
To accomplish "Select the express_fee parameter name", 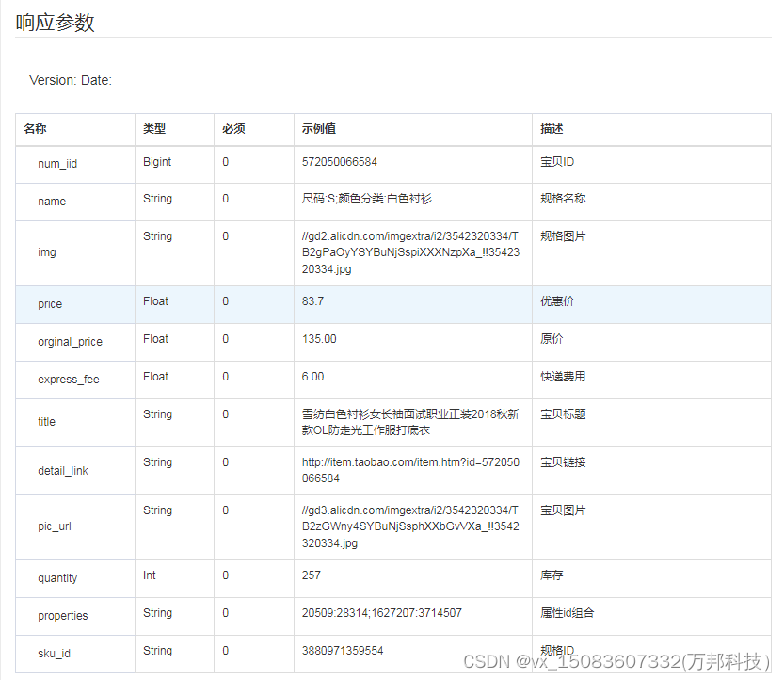I will click(x=69, y=380).
